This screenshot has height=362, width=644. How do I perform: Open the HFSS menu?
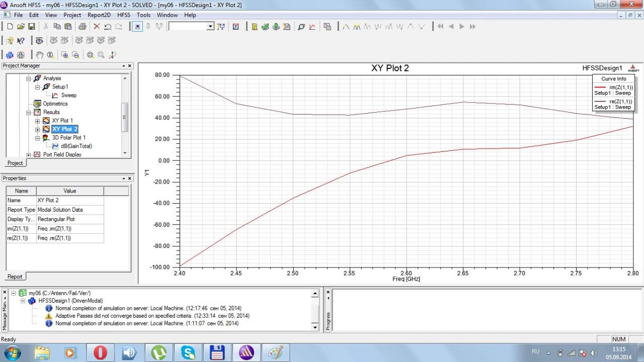coord(123,15)
